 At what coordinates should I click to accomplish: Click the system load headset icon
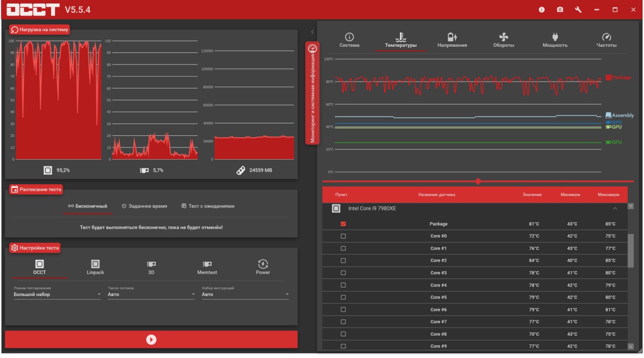pyautogui.click(x=15, y=30)
